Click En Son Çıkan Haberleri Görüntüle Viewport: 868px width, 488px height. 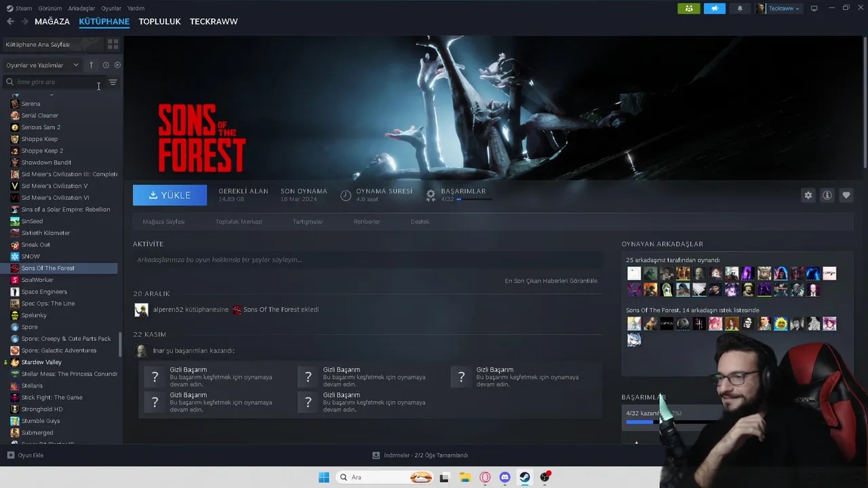(551, 281)
